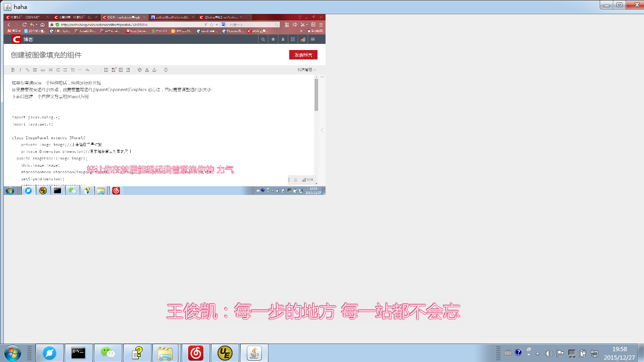The width and height of the screenshot is (644, 362).
Task: Open WeChat from the large bottom taskbar
Action: click(x=108, y=353)
